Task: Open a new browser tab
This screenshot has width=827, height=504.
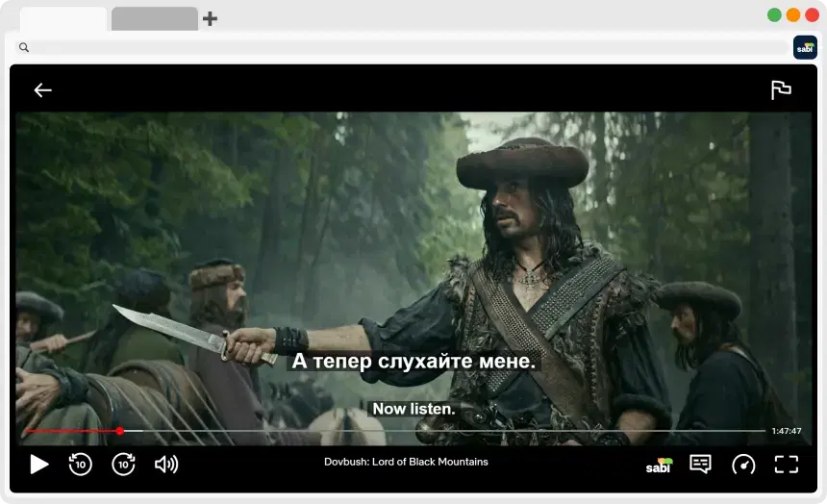Action: [210, 19]
